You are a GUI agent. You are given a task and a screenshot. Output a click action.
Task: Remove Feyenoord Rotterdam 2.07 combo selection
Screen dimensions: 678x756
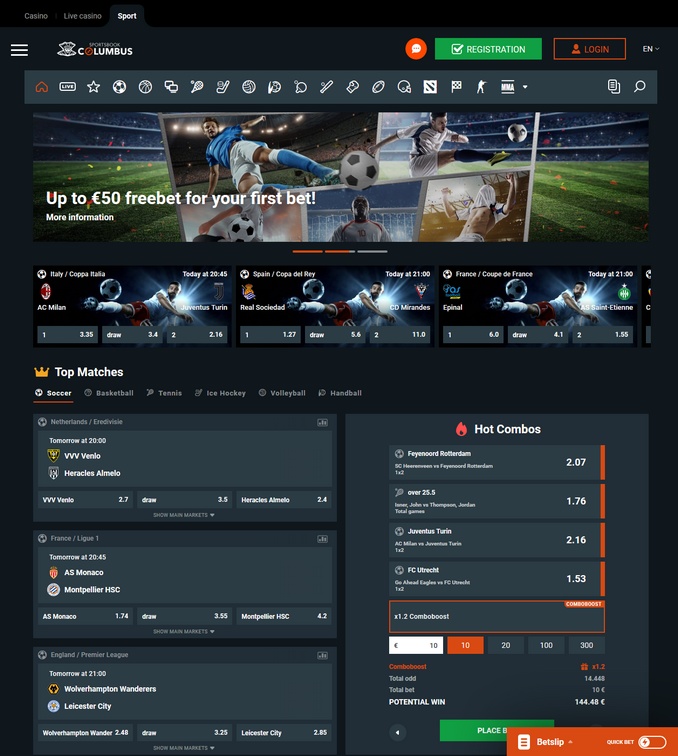click(603, 462)
